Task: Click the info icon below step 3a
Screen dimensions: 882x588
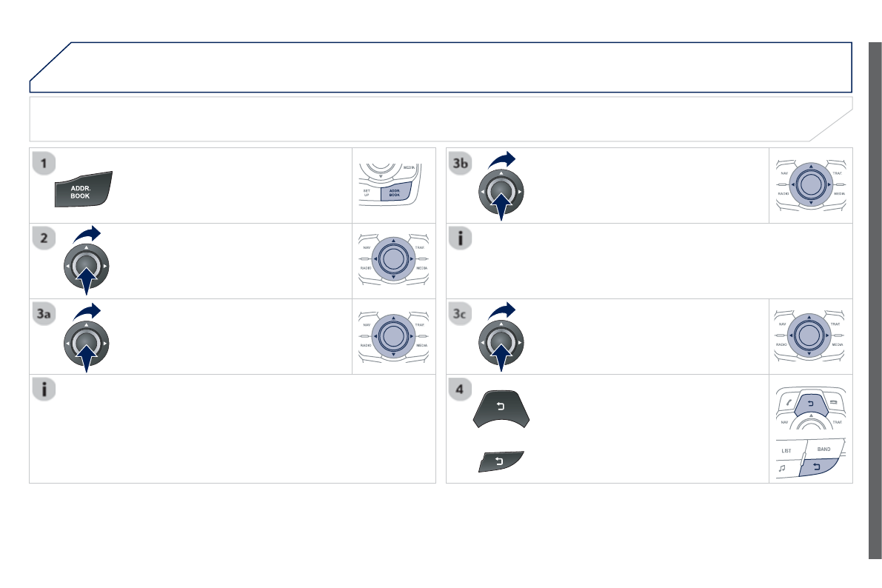Action: tap(45, 390)
